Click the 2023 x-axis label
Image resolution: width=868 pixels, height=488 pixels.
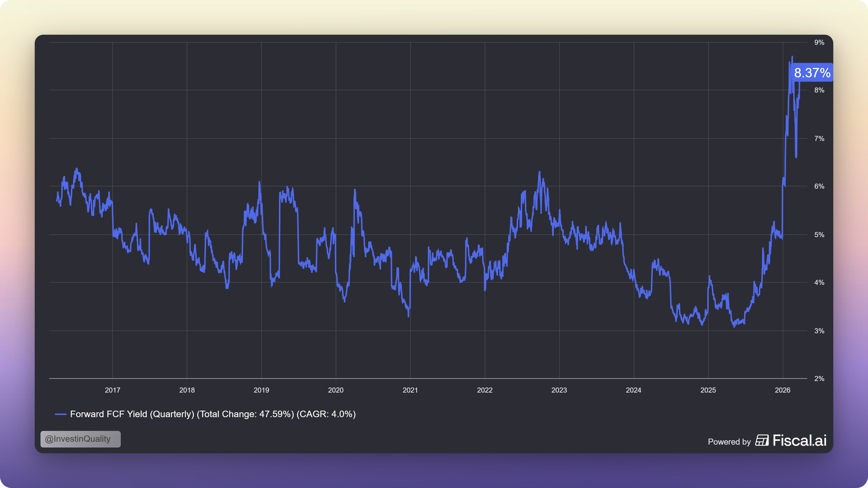(559, 390)
